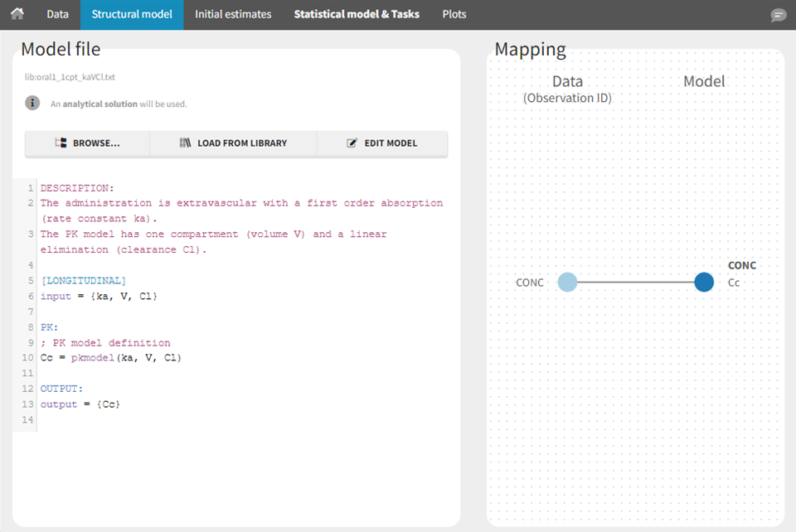Viewport: 796px width, 532px height.
Task: Click the pkmodel code line
Action: 110,358
